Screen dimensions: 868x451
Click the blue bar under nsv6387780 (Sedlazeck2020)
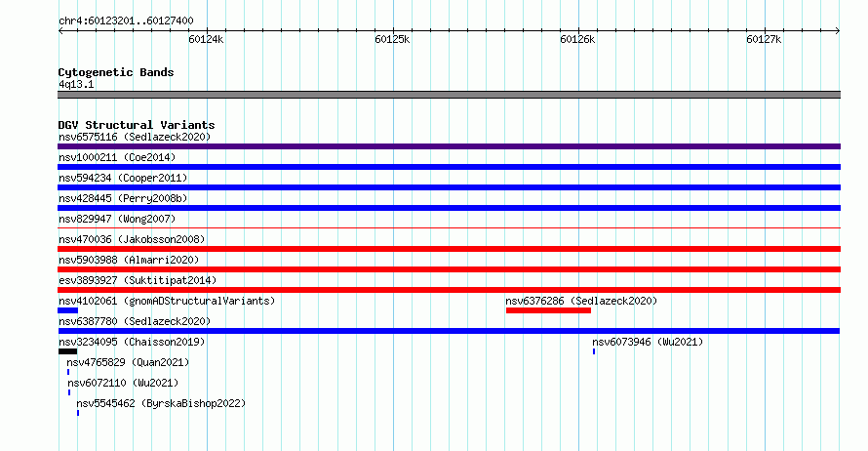point(449,331)
